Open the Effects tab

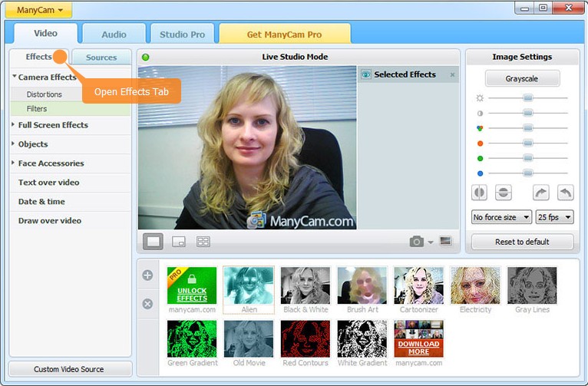coord(39,57)
